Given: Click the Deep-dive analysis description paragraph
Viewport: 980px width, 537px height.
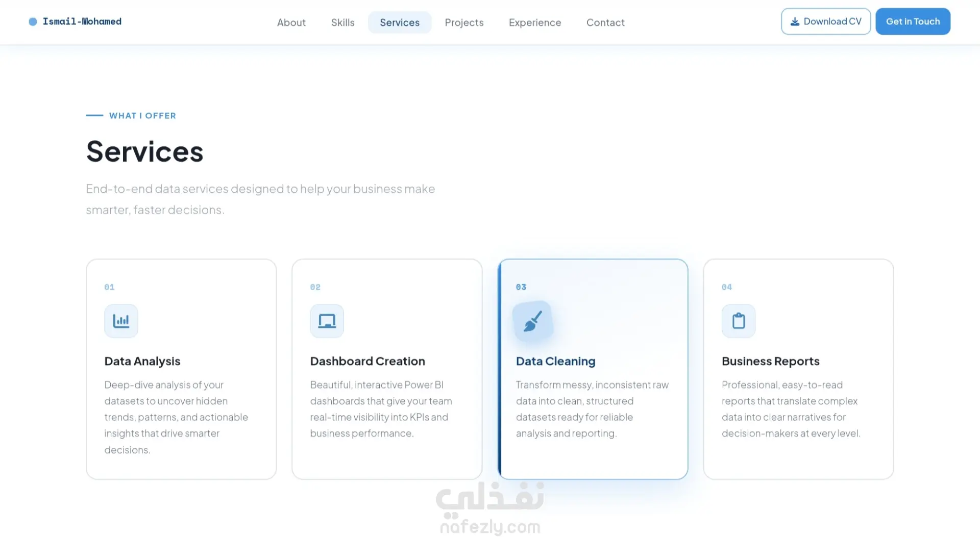Looking at the screenshot, I should point(176,417).
